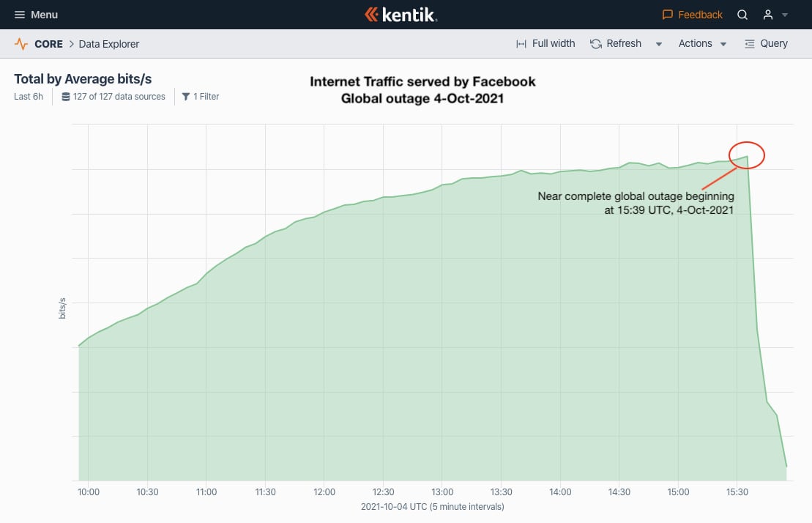Expand the user account dropdown arrow
This screenshot has height=523, width=812.
[785, 15]
